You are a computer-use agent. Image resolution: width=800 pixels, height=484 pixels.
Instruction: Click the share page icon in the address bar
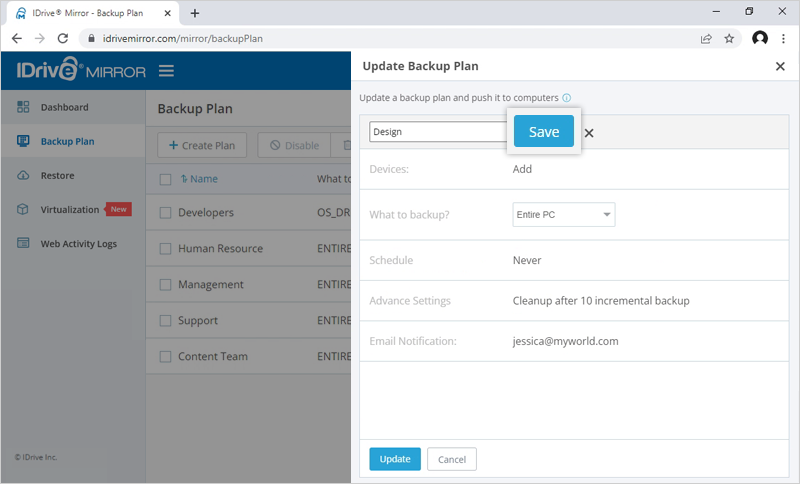[706, 38]
